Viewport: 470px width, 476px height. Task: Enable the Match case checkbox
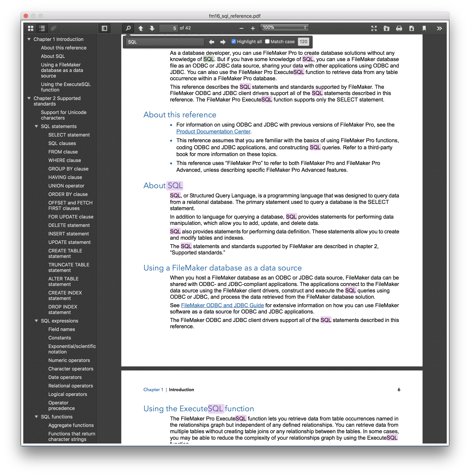tap(267, 41)
